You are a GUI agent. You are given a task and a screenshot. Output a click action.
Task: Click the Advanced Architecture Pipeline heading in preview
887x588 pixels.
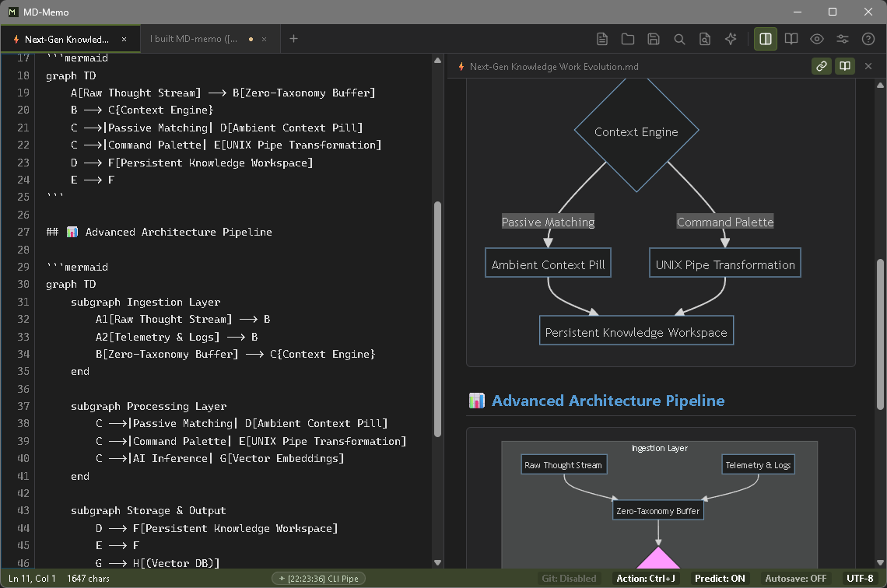pyautogui.click(x=608, y=401)
